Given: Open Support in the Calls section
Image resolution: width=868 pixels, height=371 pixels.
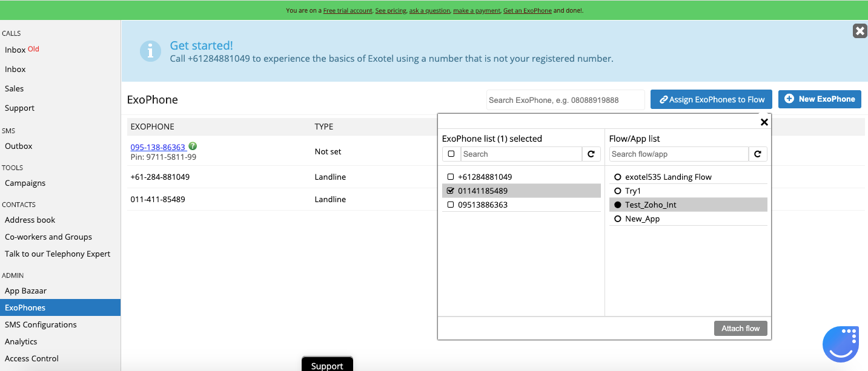Looking at the screenshot, I should tap(19, 108).
